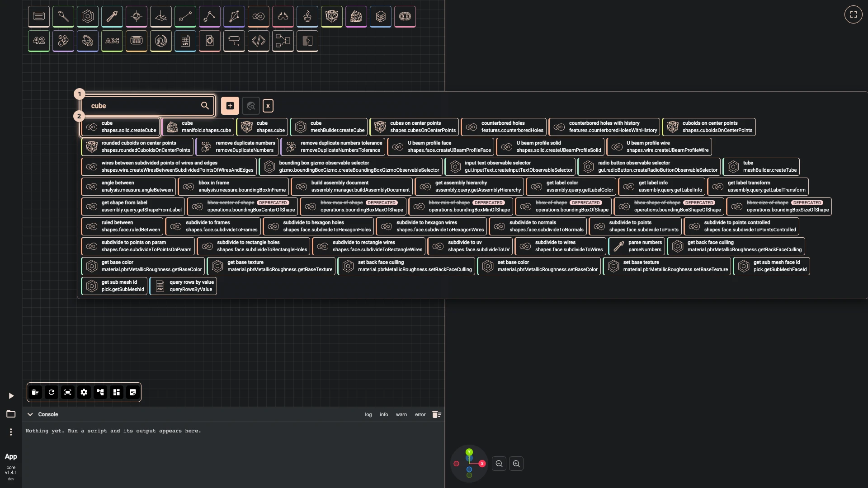
Task: Pick parse numbers result
Action: 637,246
